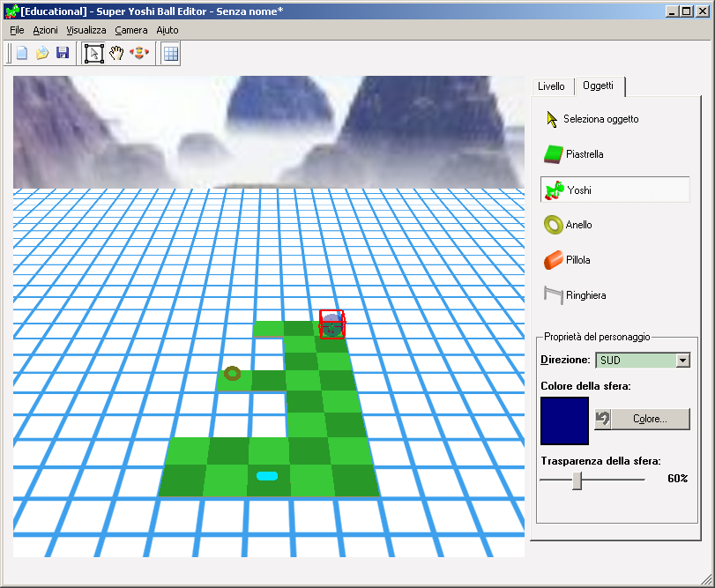This screenshot has height=588, width=715.
Task: Activate the camera rotate tool
Action: coord(139,53)
